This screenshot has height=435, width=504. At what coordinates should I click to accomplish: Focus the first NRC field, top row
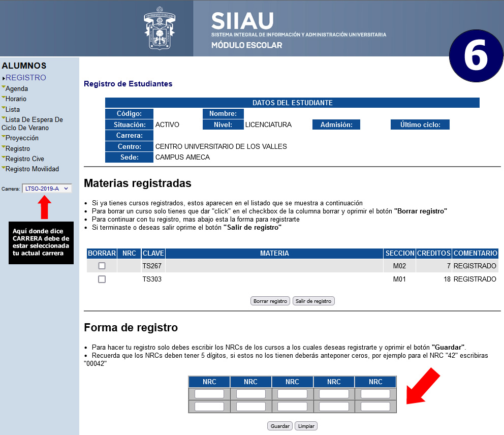point(209,394)
